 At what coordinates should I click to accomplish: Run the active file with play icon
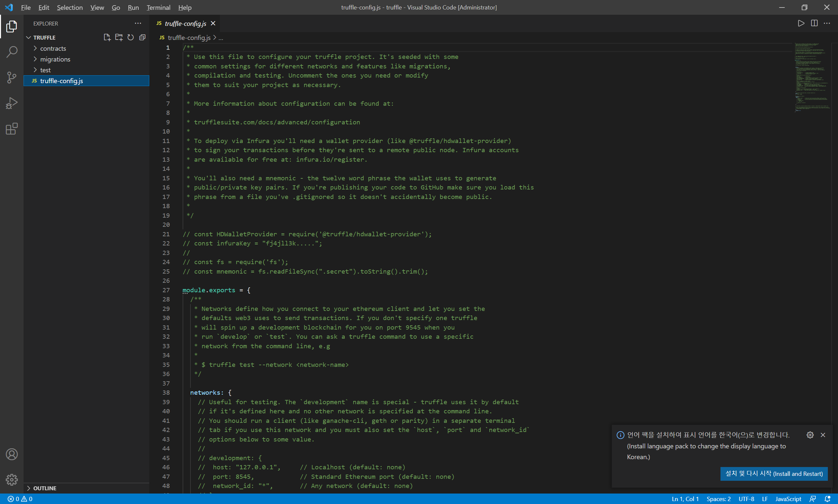[x=801, y=23]
